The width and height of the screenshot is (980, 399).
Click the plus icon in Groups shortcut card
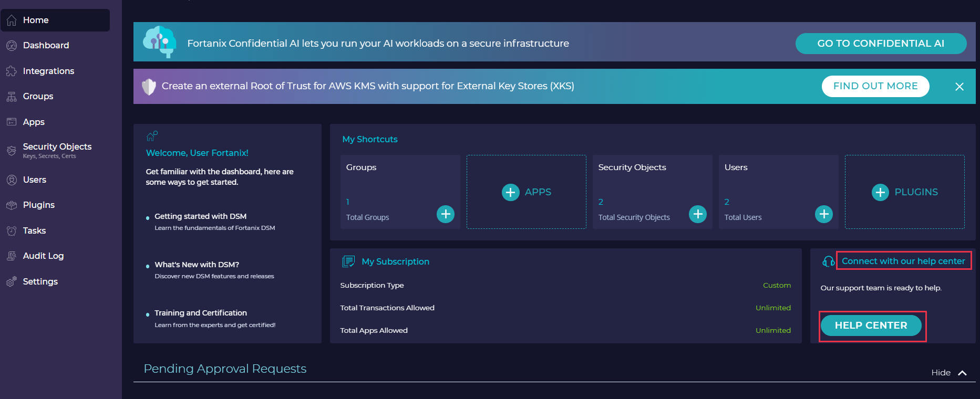[x=446, y=214]
